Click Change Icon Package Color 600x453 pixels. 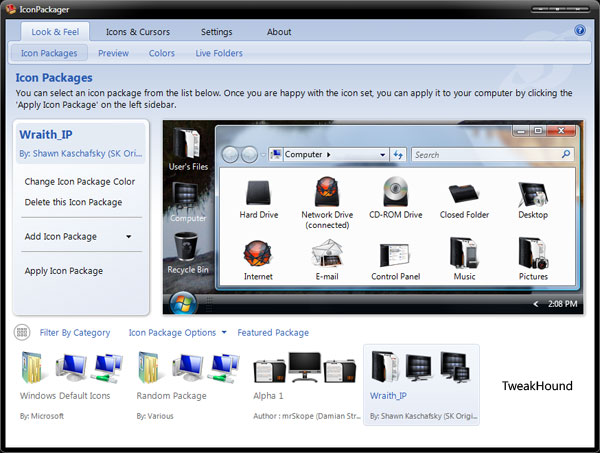pyautogui.click(x=80, y=181)
